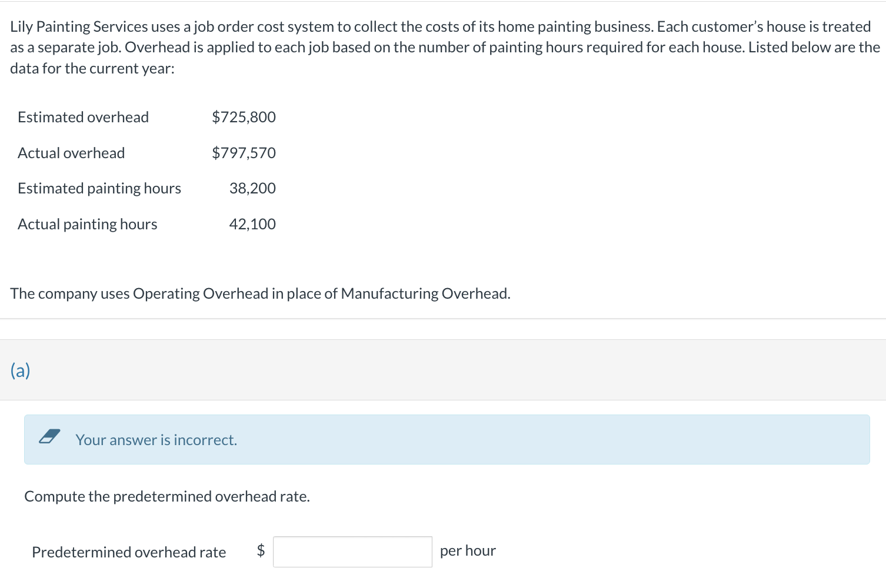Click the "Predetermined overhead rate" field label
The height and width of the screenshot is (588, 886).
(129, 552)
